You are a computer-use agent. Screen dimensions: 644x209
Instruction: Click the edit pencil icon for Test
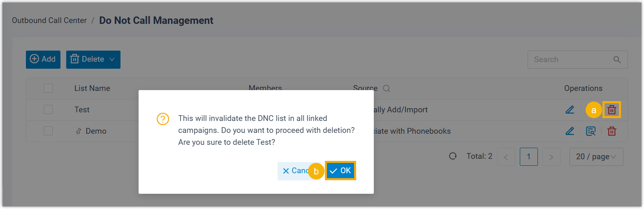570,110
